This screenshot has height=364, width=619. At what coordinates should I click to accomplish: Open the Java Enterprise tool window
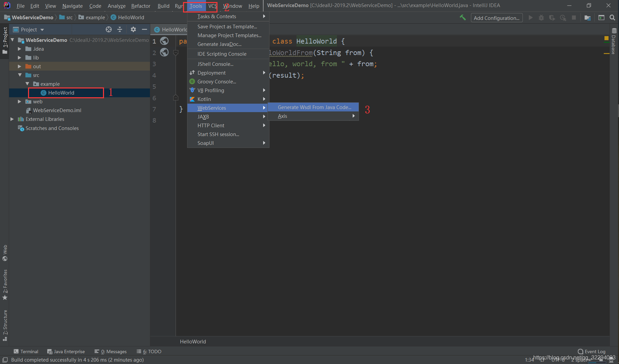[66, 352]
